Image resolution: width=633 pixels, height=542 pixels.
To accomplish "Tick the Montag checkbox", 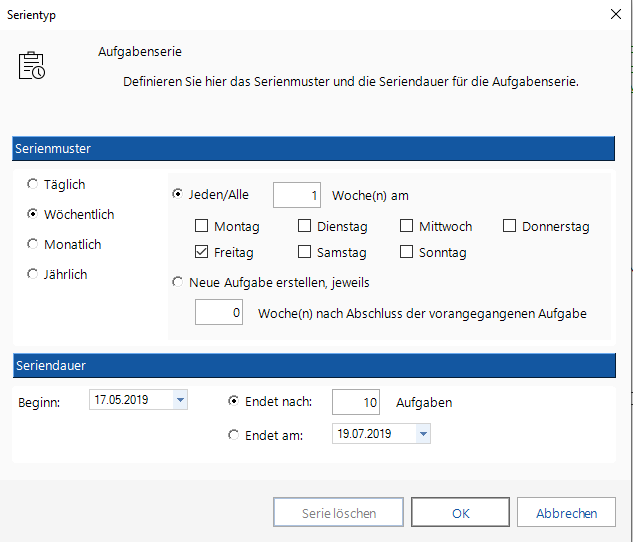I will click(x=201, y=226).
